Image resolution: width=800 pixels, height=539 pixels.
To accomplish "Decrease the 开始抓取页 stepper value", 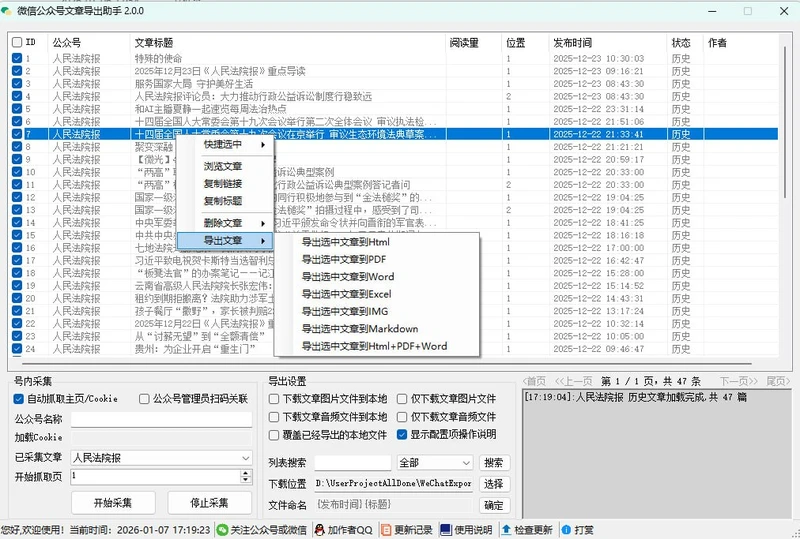I will point(246,480).
